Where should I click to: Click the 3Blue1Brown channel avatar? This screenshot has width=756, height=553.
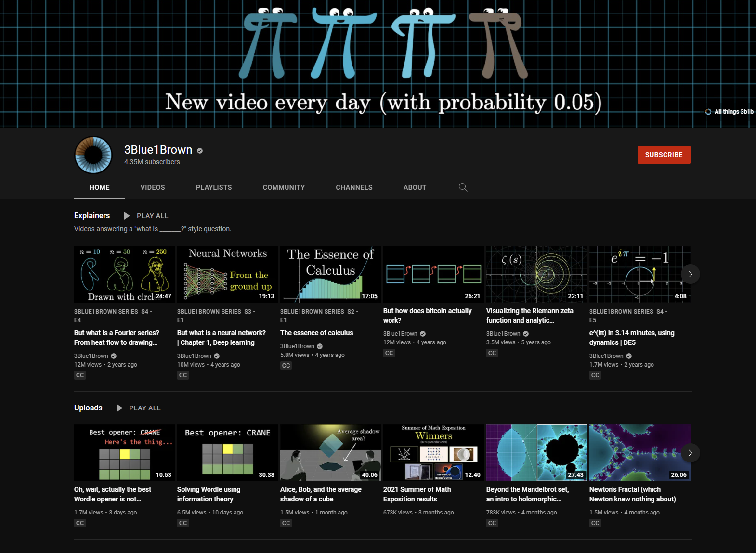(x=93, y=155)
